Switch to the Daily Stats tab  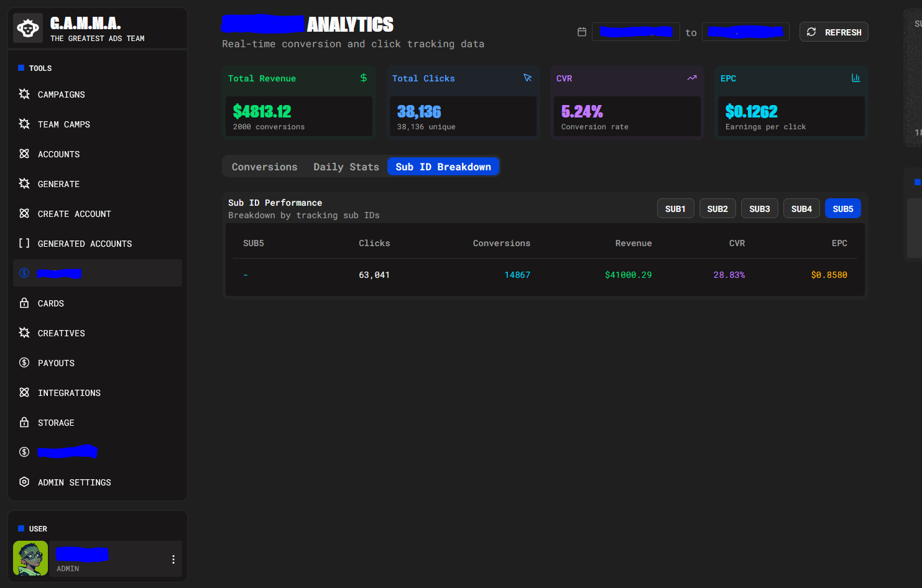tap(346, 167)
